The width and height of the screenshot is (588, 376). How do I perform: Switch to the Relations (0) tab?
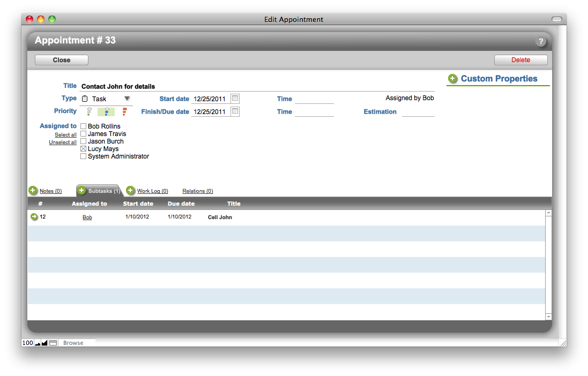tap(198, 191)
